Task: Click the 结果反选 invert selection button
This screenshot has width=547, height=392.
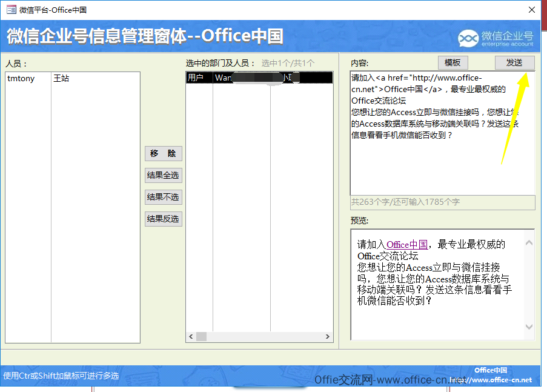Action: coord(164,219)
